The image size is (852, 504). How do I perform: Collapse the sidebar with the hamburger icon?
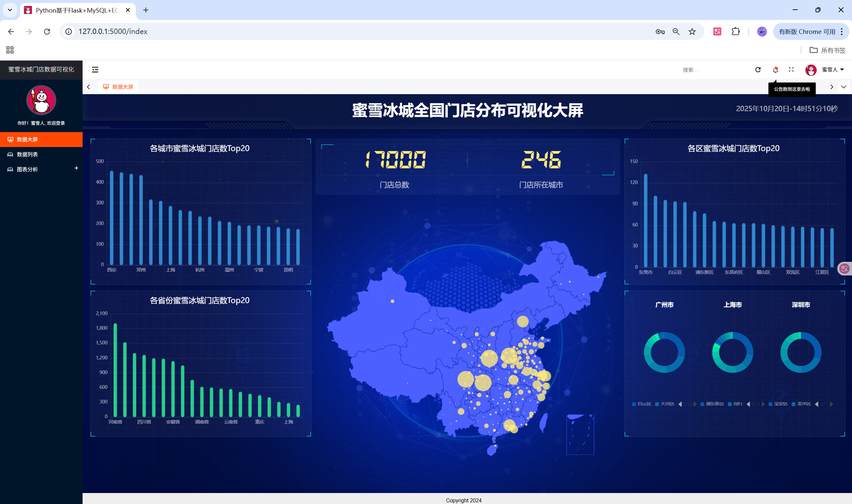pos(95,70)
